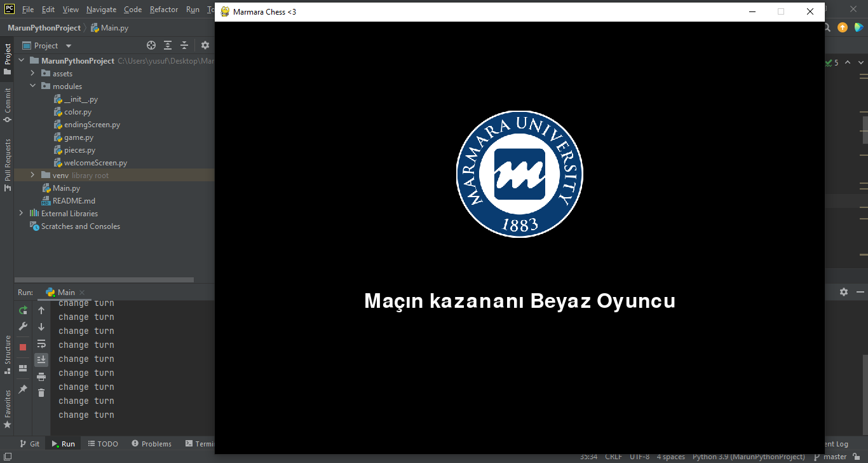Click the up arrow in Run console toolbar
This screenshot has width=868, height=463.
click(x=41, y=310)
